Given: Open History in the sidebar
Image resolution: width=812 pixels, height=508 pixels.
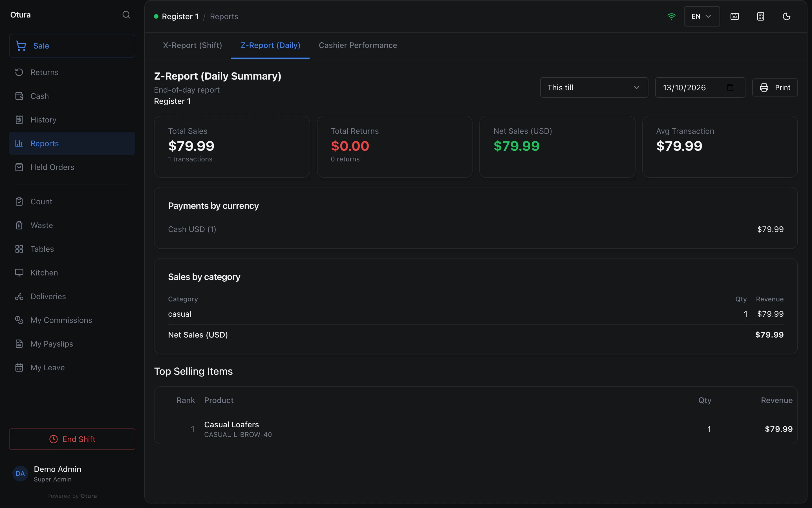Looking at the screenshot, I should (x=72, y=120).
